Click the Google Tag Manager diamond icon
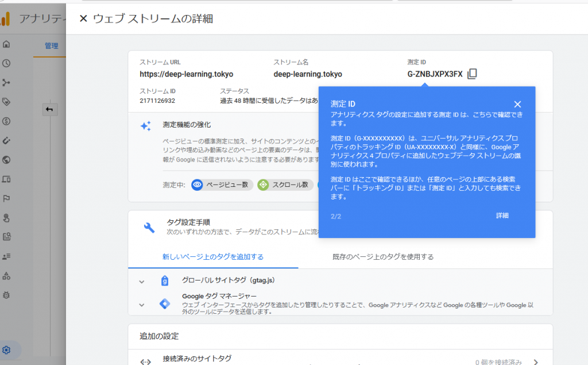This screenshot has height=365, width=588. (165, 303)
